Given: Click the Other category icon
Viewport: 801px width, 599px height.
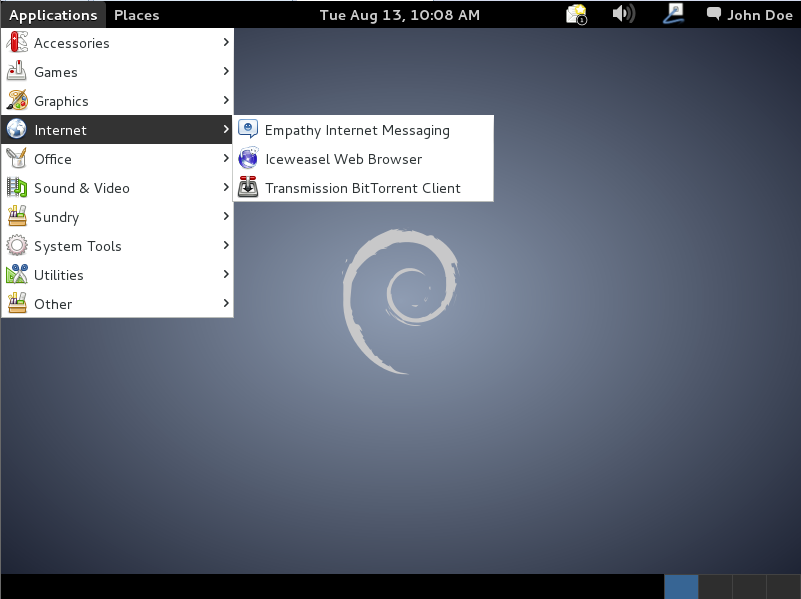Looking at the screenshot, I should click(17, 303).
